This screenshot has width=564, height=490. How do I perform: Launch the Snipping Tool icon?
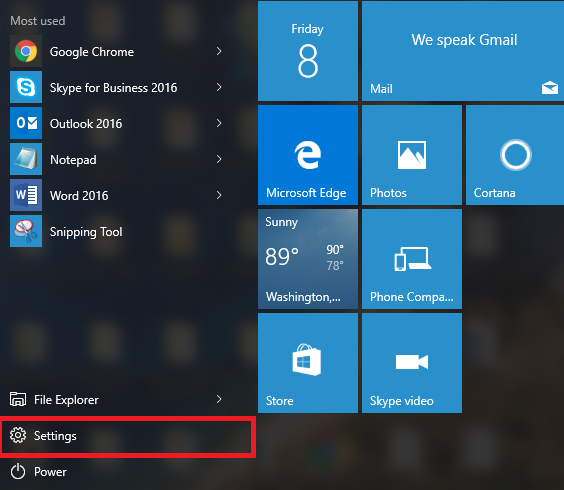point(26,231)
